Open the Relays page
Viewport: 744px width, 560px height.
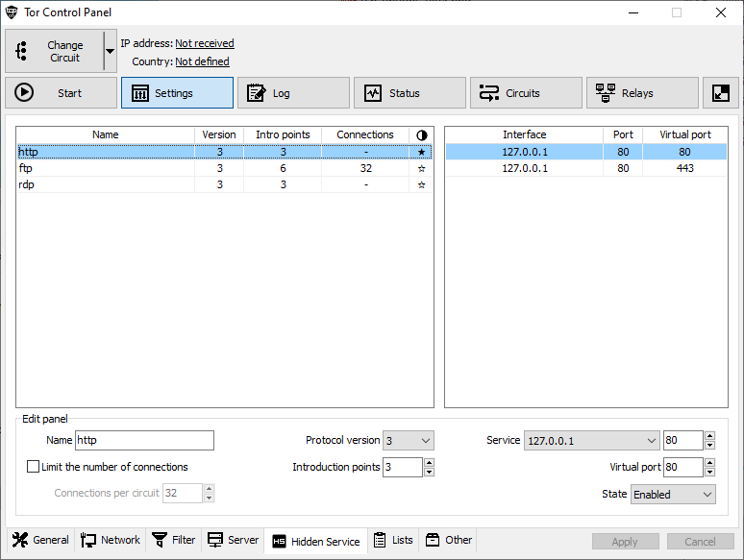642,93
